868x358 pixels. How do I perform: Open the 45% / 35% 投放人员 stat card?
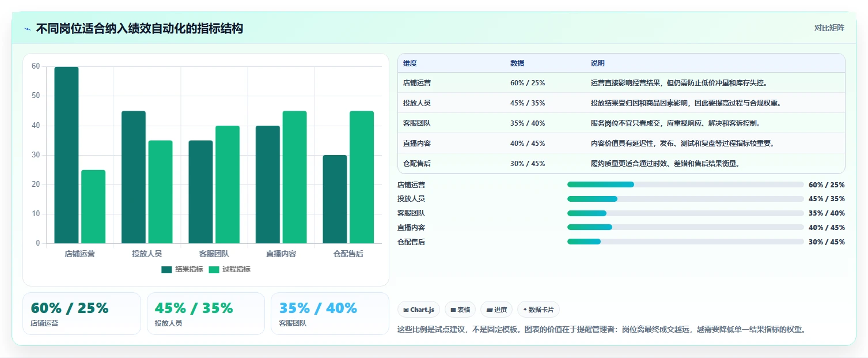pos(206,314)
